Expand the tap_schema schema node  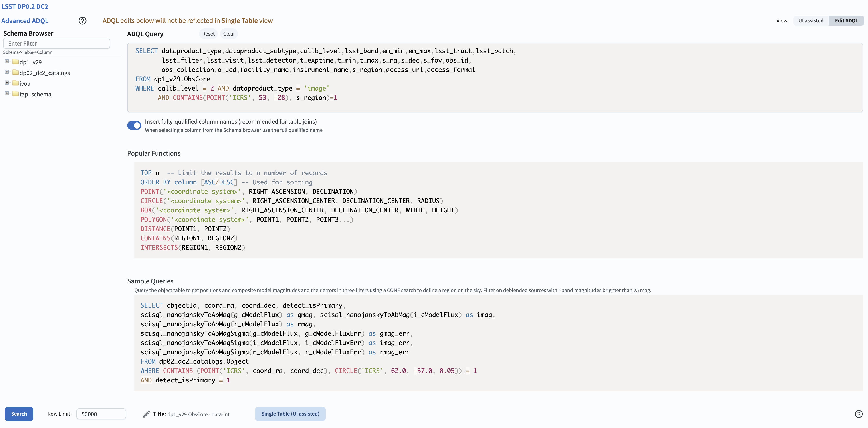click(7, 93)
